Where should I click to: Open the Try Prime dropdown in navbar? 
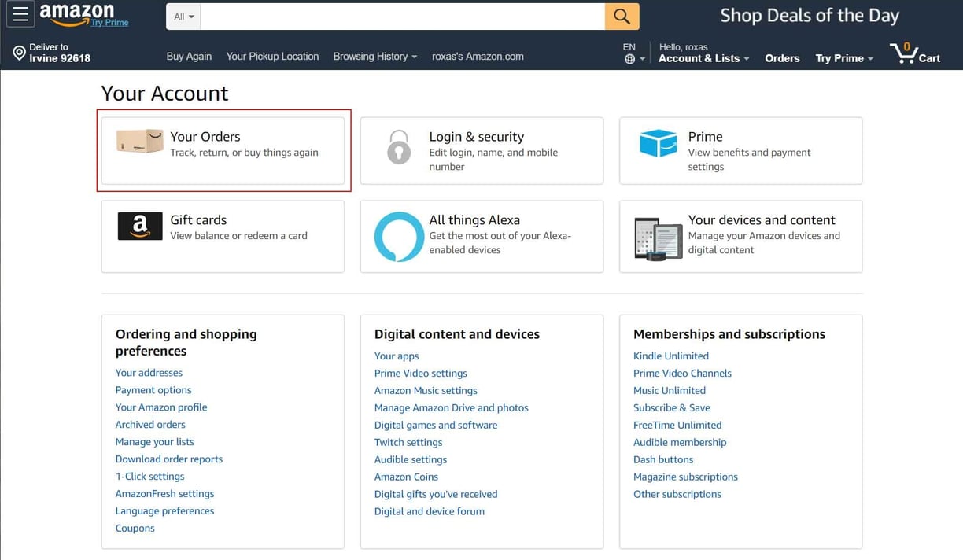point(844,58)
